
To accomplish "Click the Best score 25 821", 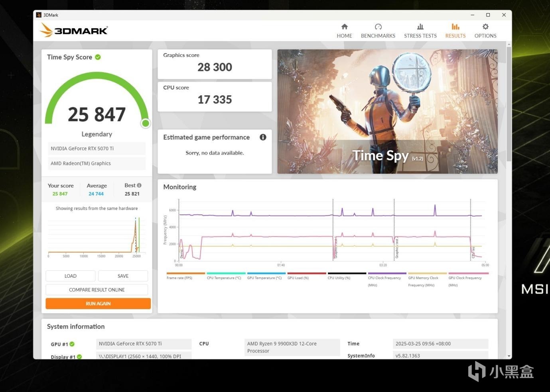I will (132, 194).
